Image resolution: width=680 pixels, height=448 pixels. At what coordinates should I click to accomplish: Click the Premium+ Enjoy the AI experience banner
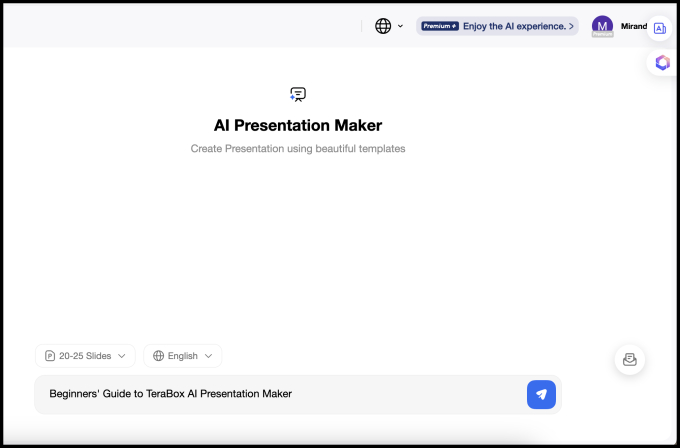[497, 26]
